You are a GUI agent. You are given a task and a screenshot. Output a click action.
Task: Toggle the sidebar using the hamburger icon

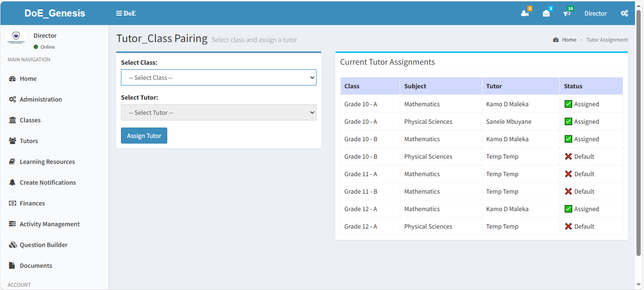coord(119,13)
